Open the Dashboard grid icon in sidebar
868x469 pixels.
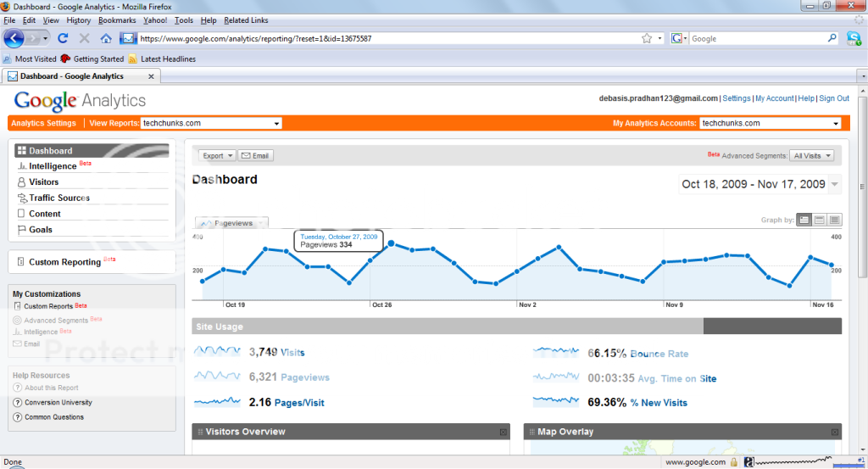point(21,151)
